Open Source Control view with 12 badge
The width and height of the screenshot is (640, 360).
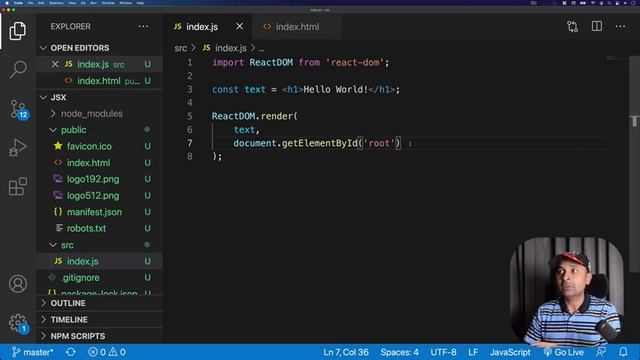18,109
